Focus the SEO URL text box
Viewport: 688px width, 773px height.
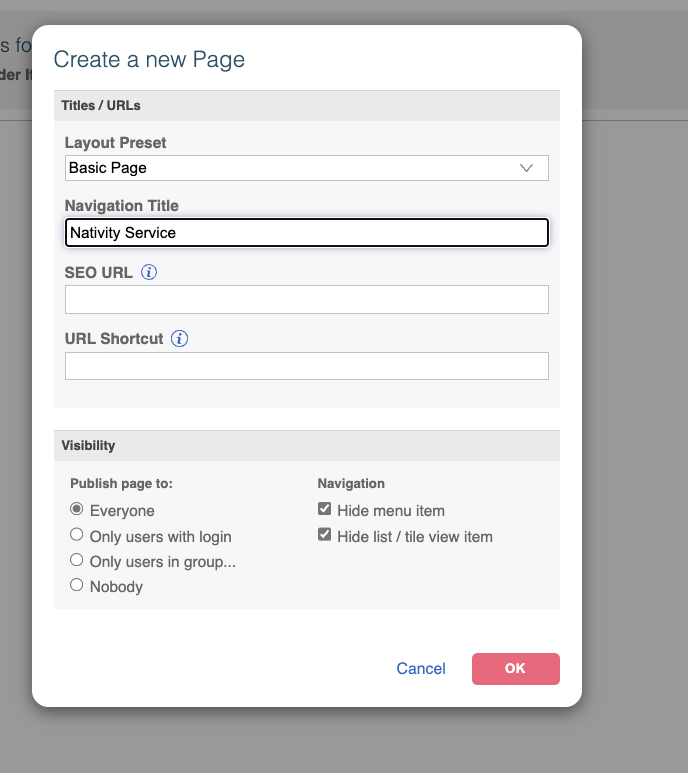[x=306, y=299]
